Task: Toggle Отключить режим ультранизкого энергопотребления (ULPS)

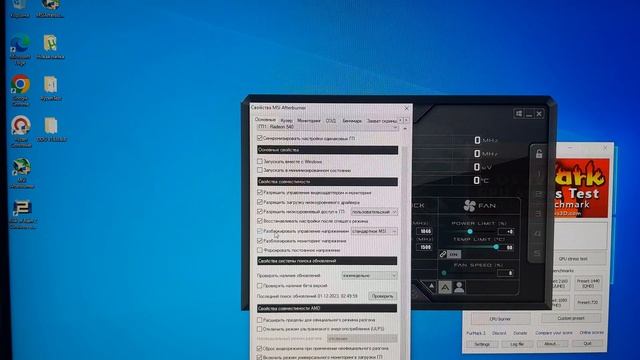Action: point(260,329)
